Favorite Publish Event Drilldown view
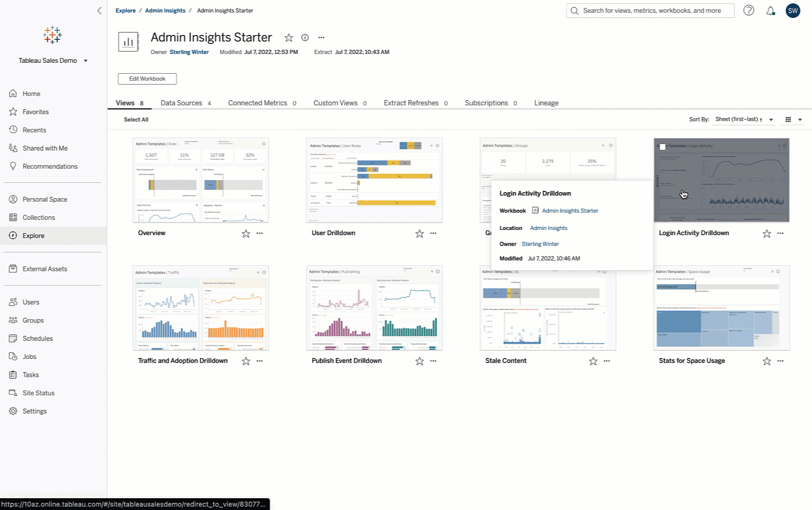The image size is (812, 510). coord(419,361)
